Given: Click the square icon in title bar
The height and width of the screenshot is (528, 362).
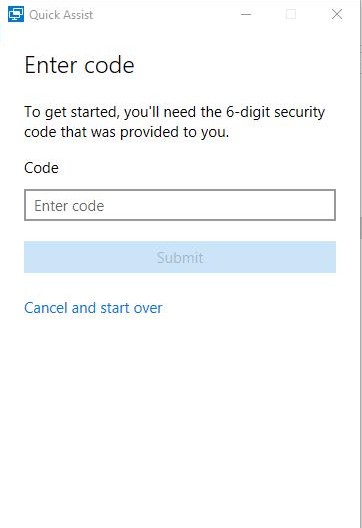Looking at the screenshot, I should click(x=291, y=14).
